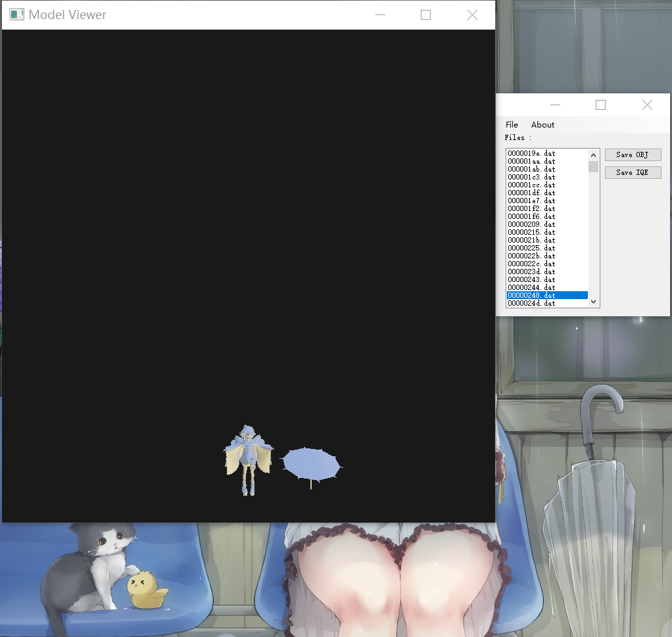
Task: Click the Save IQE button
Action: pyautogui.click(x=633, y=172)
